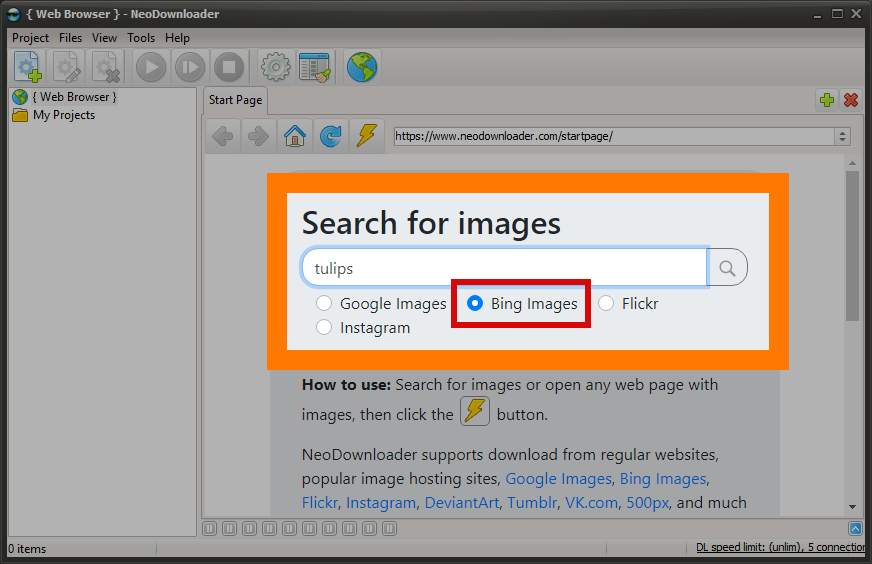872x564 pixels.
Task: Open the VK.com link
Action: [591, 502]
